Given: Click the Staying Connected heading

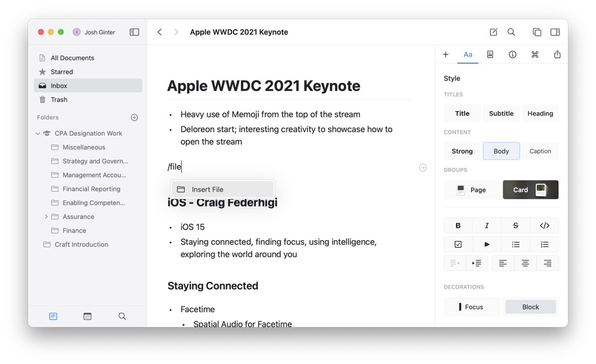Looking at the screenshot, I should (x=213, y=286).
